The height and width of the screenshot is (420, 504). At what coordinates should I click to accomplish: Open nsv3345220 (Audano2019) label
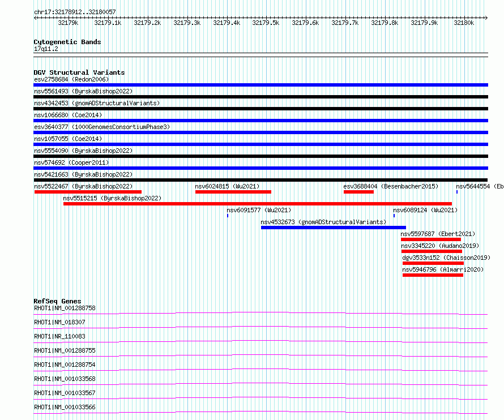pyautogui.click(x=440, y=246)
